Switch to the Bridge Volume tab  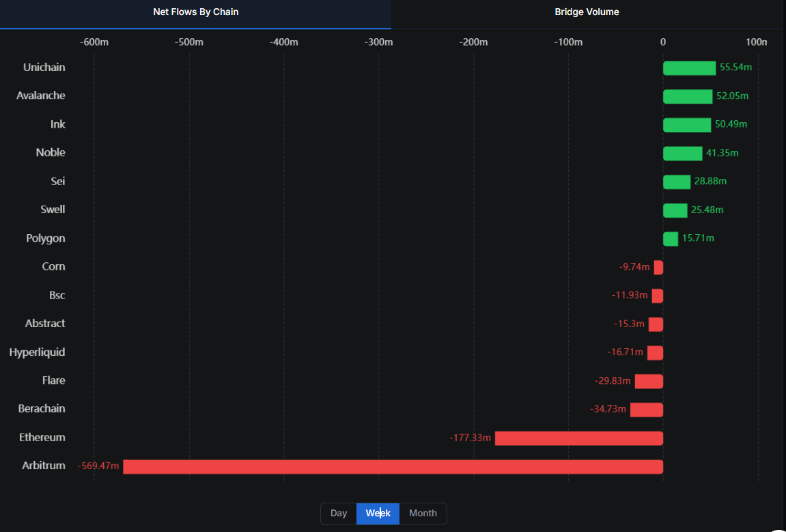click(587, 12)
